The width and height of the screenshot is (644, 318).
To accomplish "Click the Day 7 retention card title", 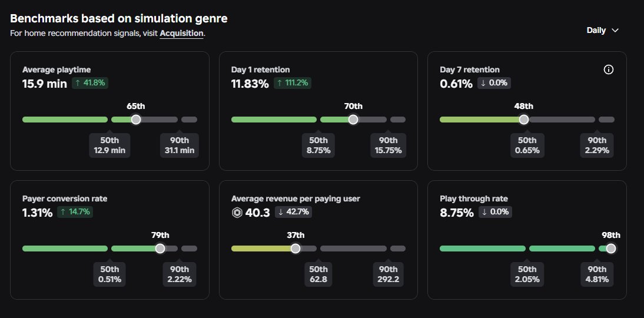I will tap(469, 70).
